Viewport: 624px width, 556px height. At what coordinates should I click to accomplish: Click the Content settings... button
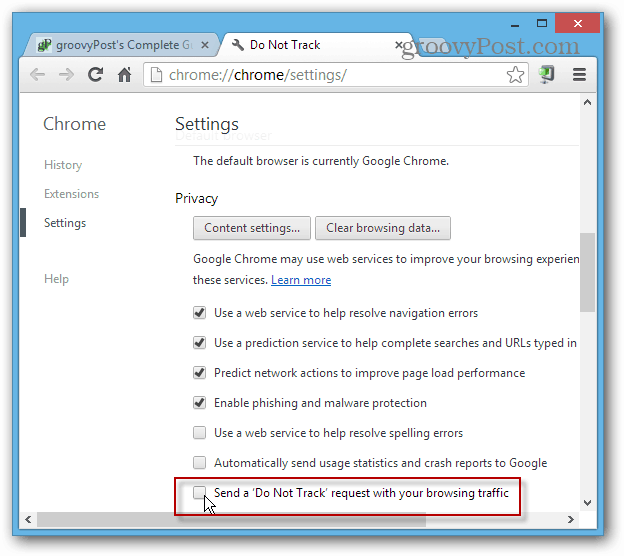(x=252, y=228)
